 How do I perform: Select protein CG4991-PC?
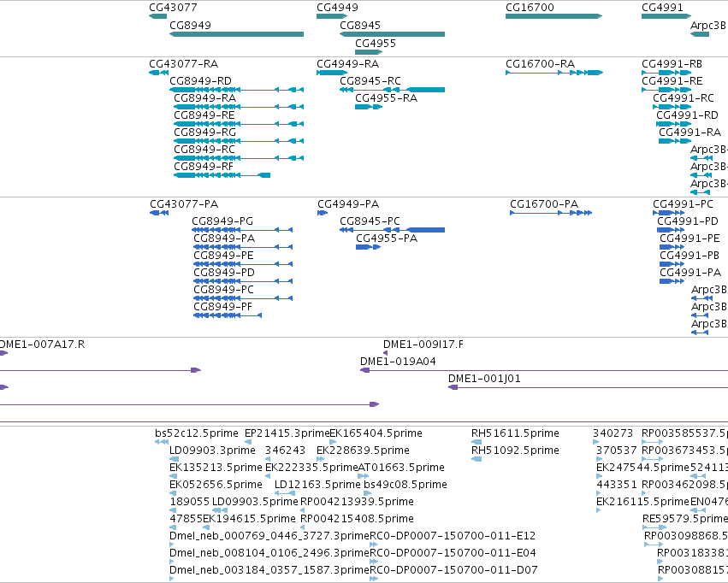tap(669, 213)
